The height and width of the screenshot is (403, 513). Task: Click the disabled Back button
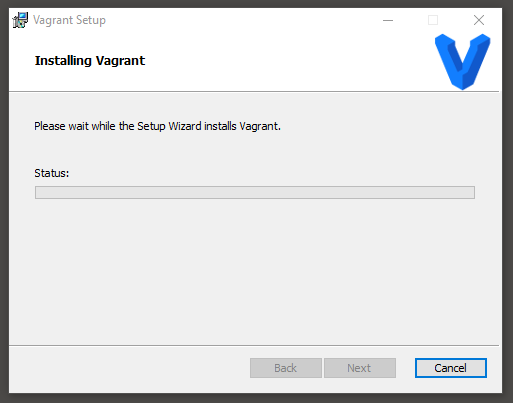286,368
